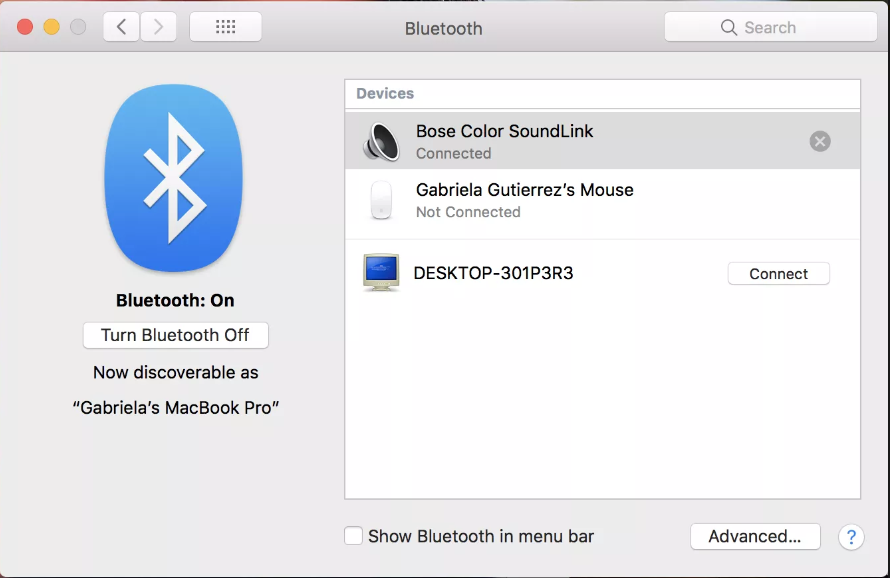Click the Bose speaker device icon
890x578 pixels.
point(381,141)
